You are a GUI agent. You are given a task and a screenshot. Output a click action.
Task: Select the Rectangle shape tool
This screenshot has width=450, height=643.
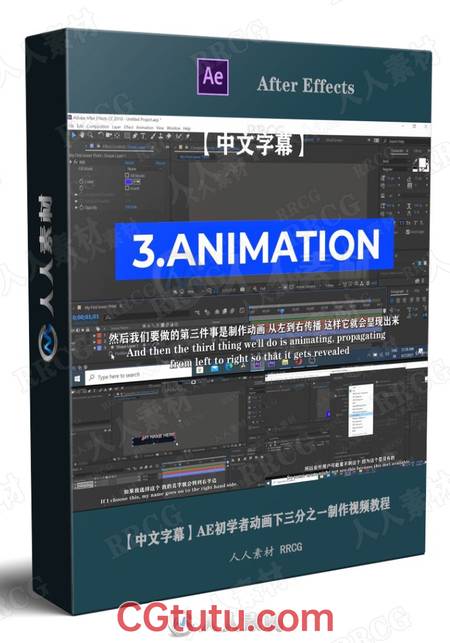126,136
